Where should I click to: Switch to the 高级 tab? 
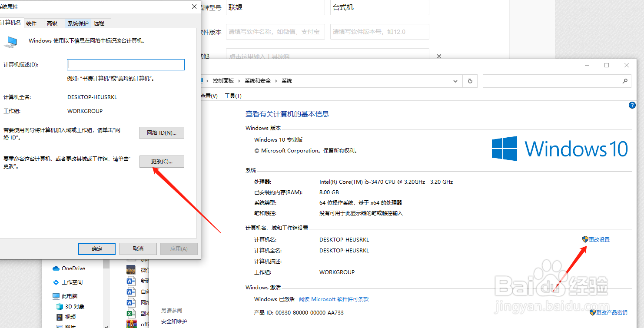point(52,23)
